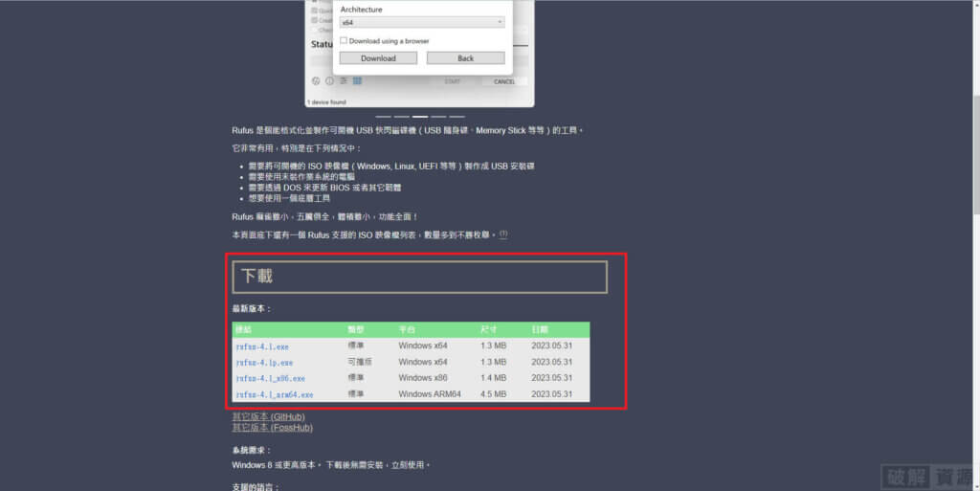Click the 連結 column header

tap(243, 329)
